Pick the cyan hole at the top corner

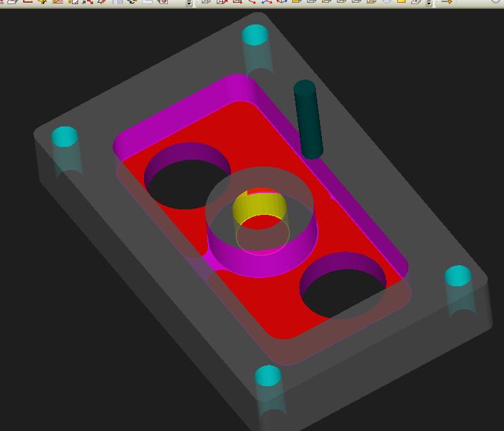255,35
